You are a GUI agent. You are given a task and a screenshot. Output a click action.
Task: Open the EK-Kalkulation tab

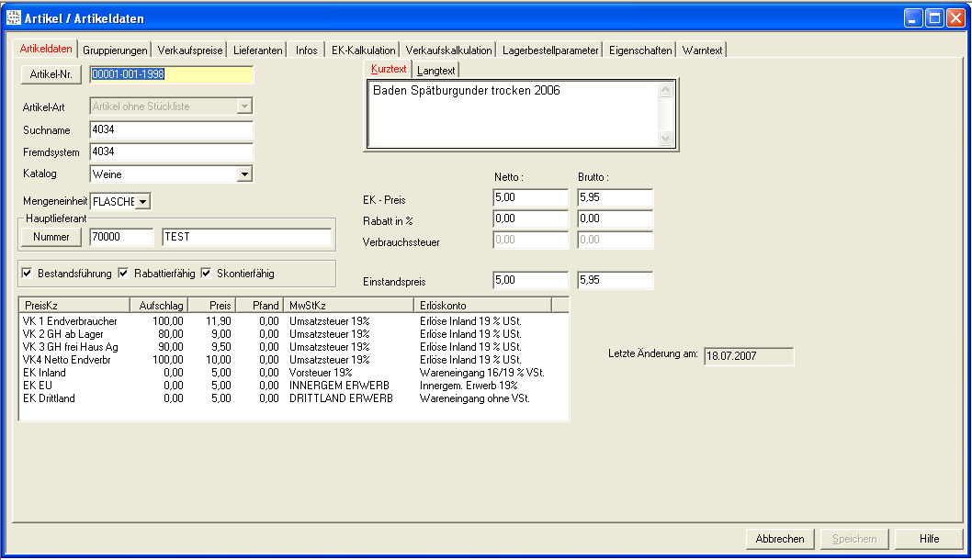pos(364,50)
